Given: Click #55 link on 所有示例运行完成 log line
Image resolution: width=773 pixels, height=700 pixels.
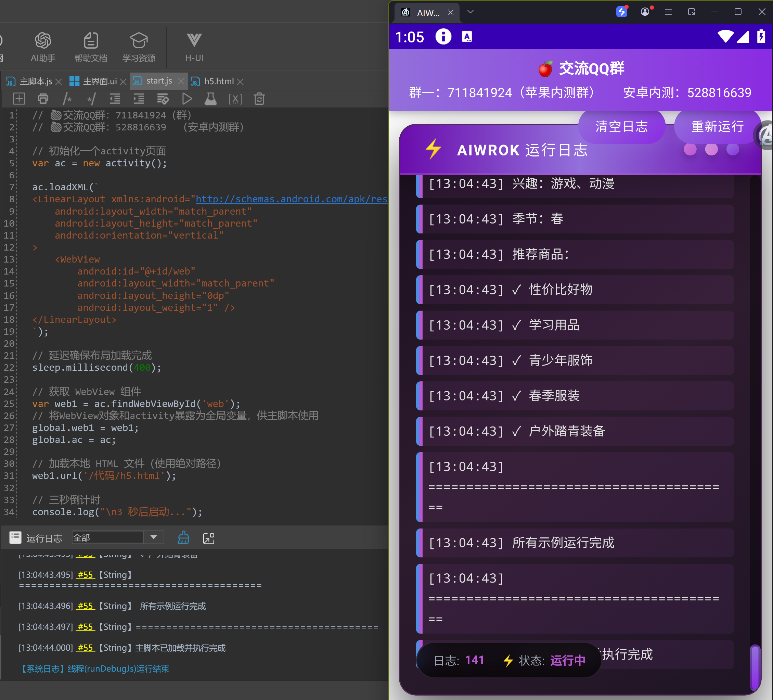Looking at the screenshot, I should pyautogui.click(x=85, y=606).
